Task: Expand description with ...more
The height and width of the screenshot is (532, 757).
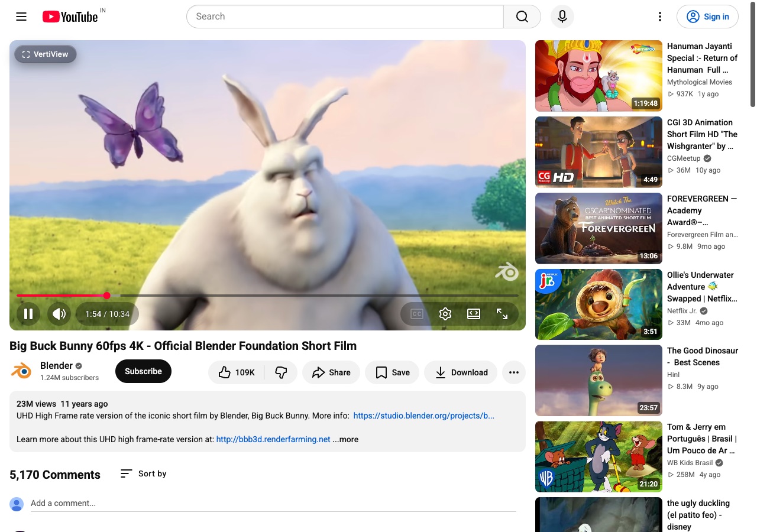Action: pyautogui.click(x=345, y=439)
